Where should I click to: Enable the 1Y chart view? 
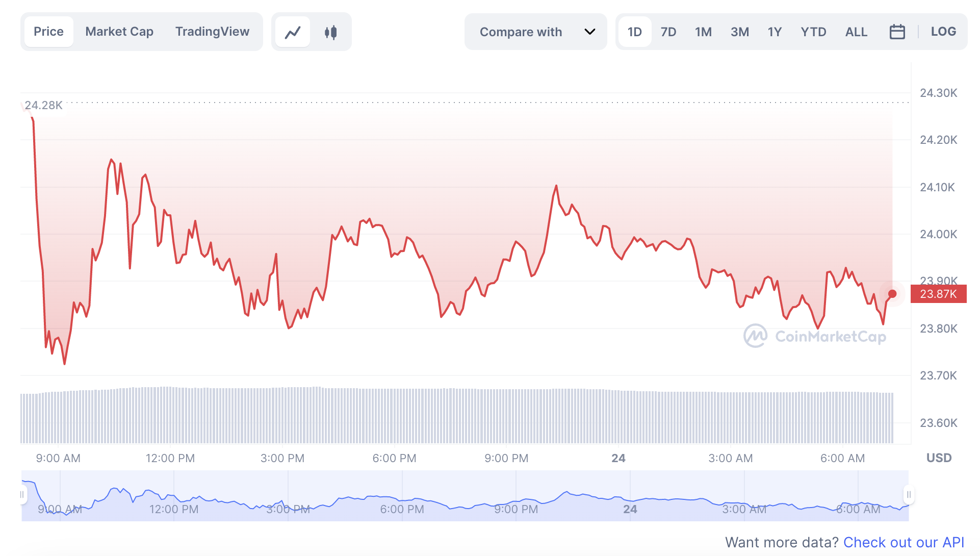(774, 32)
